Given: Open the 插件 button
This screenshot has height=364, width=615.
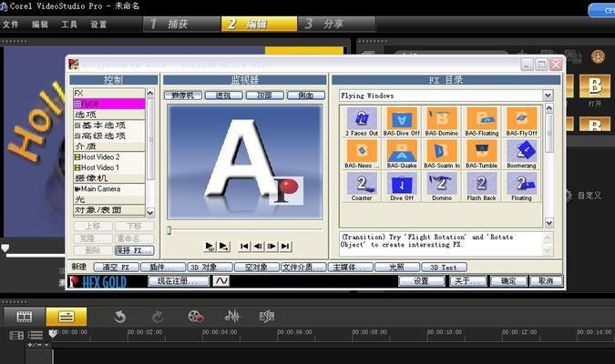Looking at the screenshot, I should tap(163, 268).
